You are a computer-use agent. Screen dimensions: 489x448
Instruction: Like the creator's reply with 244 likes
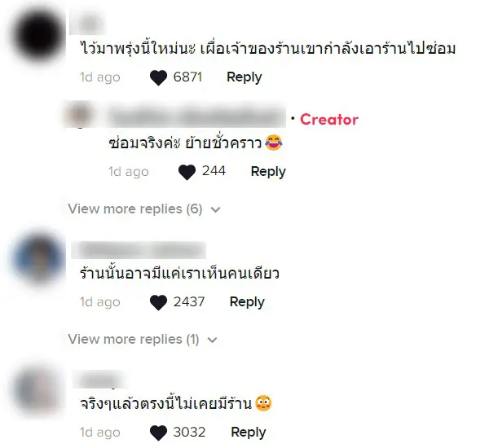[x=187, y=172]
